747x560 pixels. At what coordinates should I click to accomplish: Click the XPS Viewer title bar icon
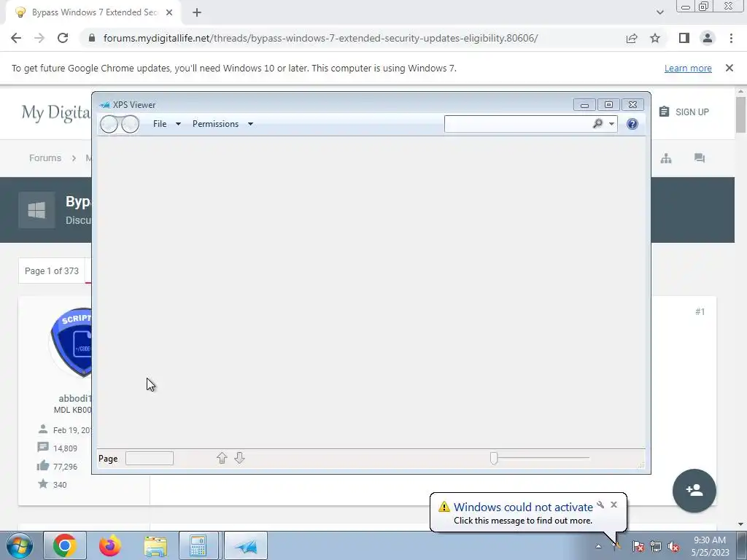coord(104,105)
